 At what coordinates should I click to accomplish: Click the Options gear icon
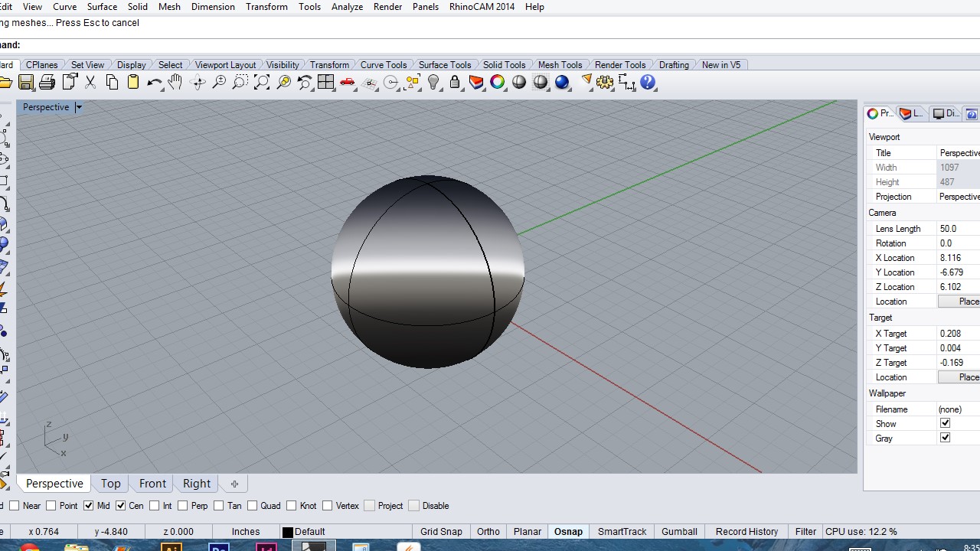tap(605, 83)
